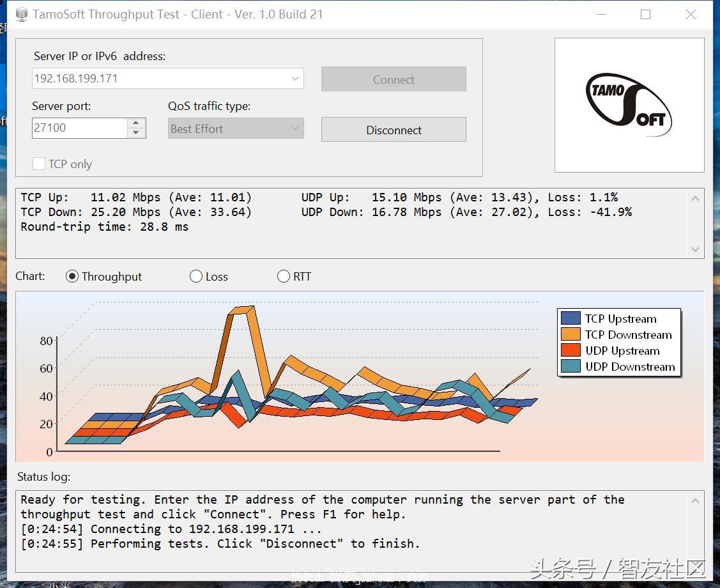Click the TamoSoft logo image
The image size is (720, 588).
(629, 105)
